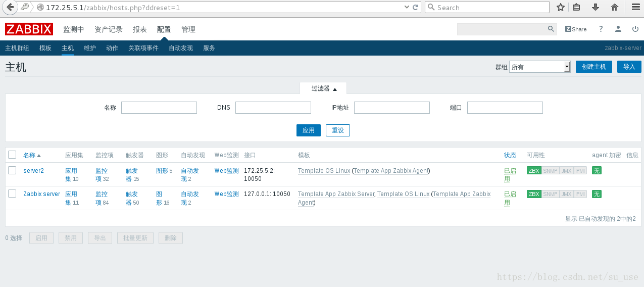Toggle 已启用 status for server2

click(510, 175)
